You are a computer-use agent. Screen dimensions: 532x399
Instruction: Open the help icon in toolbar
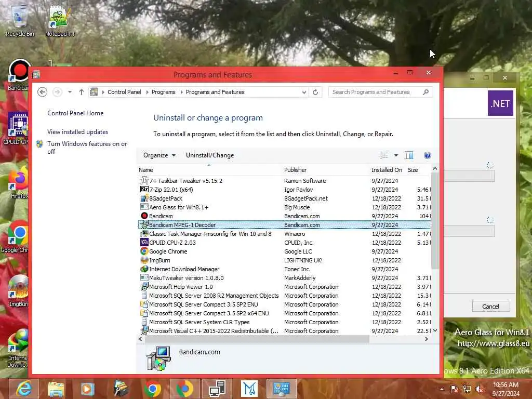(428, 155)
